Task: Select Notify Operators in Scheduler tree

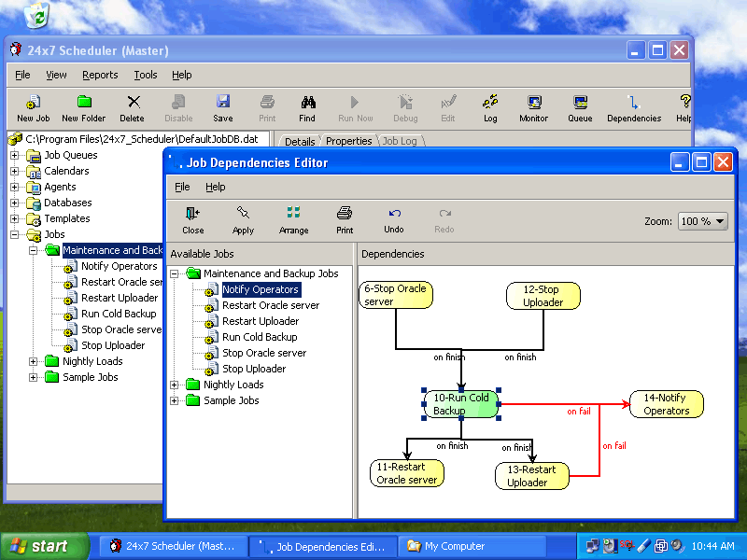Action: [120, 266]
